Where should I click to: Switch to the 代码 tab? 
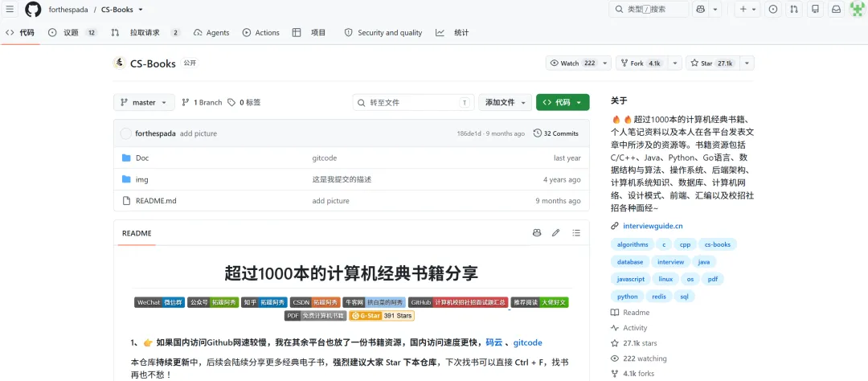[20, 33]
